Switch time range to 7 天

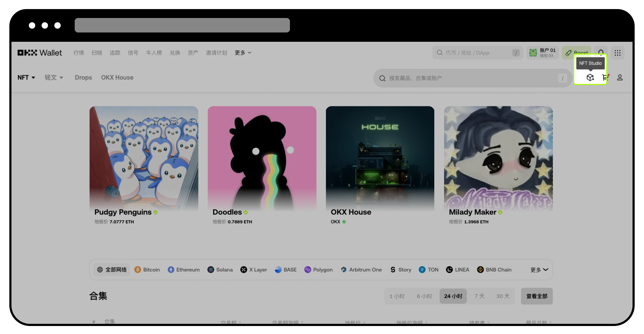(x=479, y=296)
